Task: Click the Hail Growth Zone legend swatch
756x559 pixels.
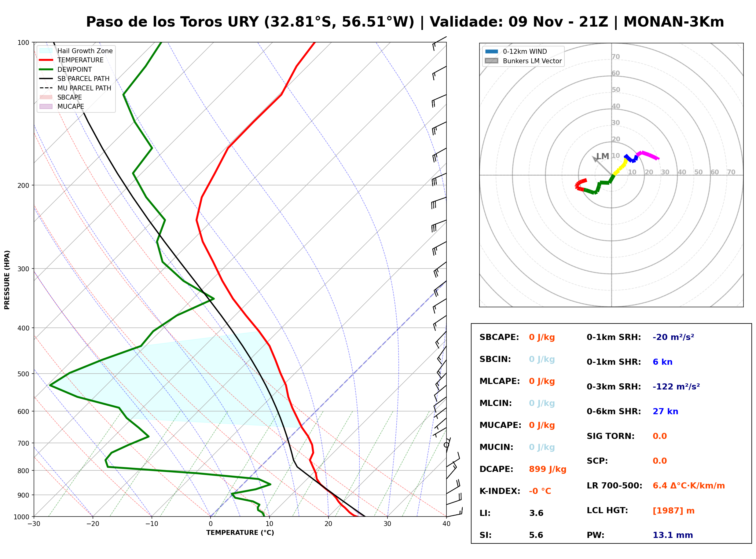Action: (x=46, y=51)
